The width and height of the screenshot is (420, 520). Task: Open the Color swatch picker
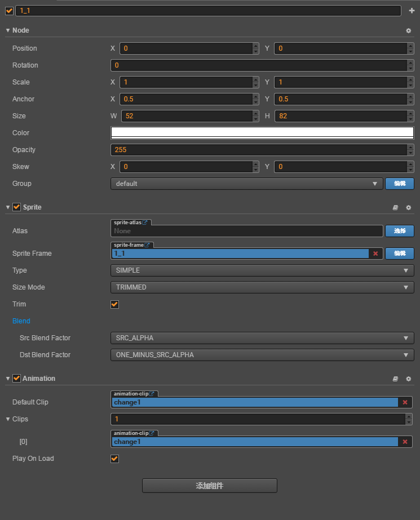pos(262,133)
